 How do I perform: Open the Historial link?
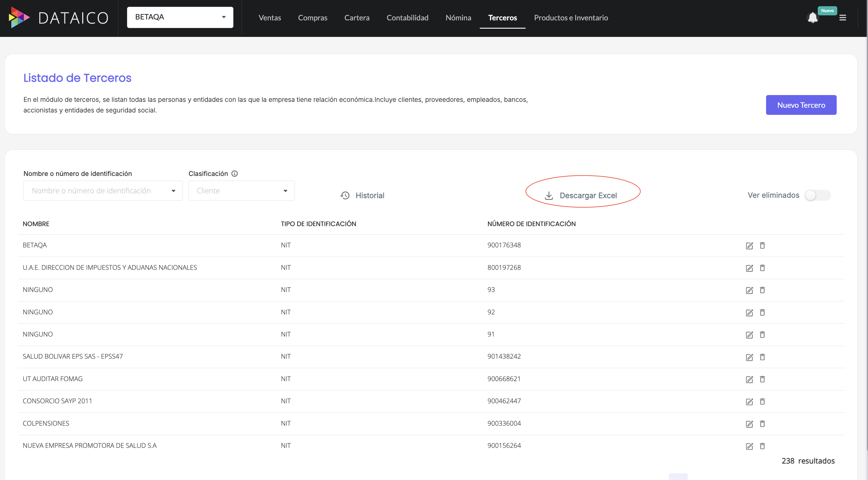click(362, 195)
